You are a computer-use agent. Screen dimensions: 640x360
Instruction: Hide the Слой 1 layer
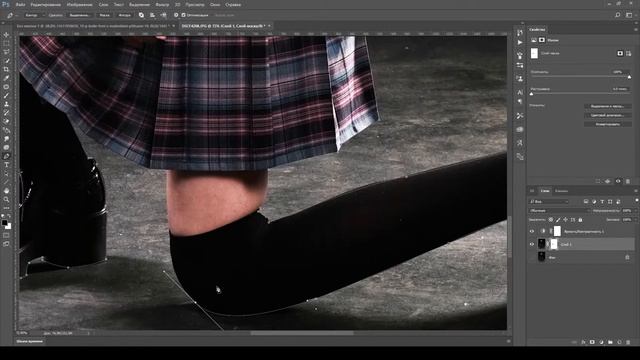[x=532, y=244]
